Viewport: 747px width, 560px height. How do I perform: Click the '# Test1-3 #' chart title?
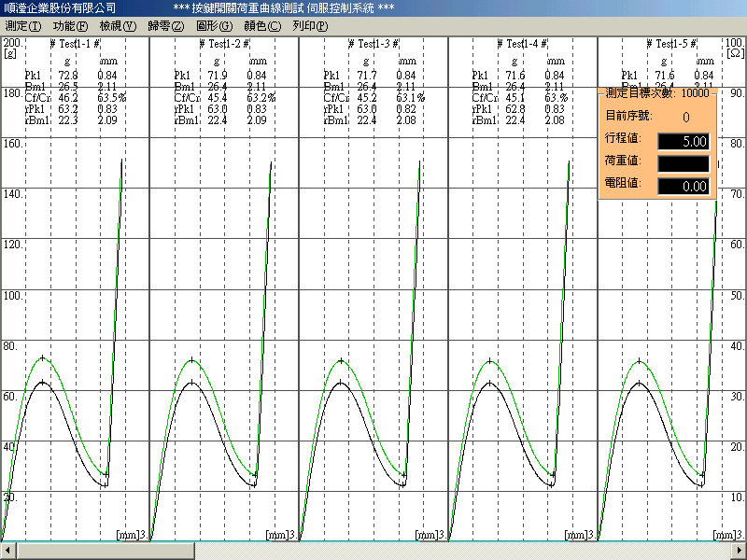click(x=373, y=44)
